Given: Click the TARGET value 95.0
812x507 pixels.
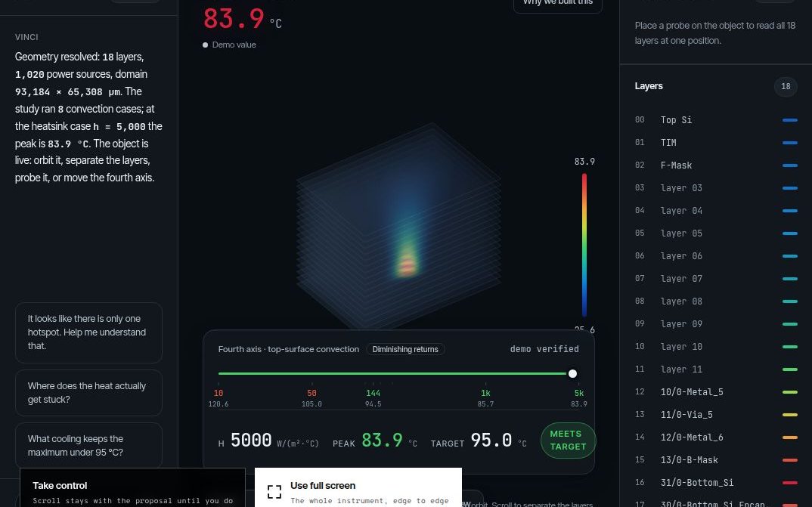Looking at the screenshot, I should click(x=491, y=441).
